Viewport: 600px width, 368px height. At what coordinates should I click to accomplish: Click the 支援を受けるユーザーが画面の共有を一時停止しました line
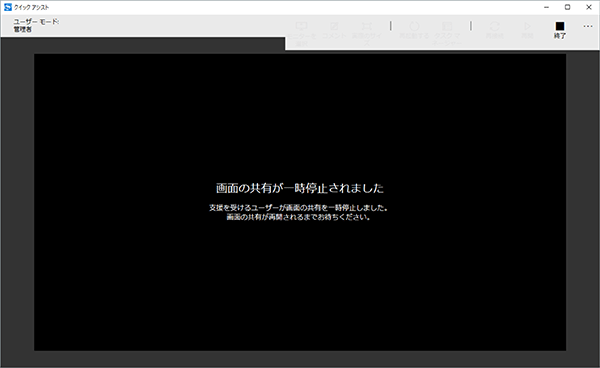pos(299,208)
